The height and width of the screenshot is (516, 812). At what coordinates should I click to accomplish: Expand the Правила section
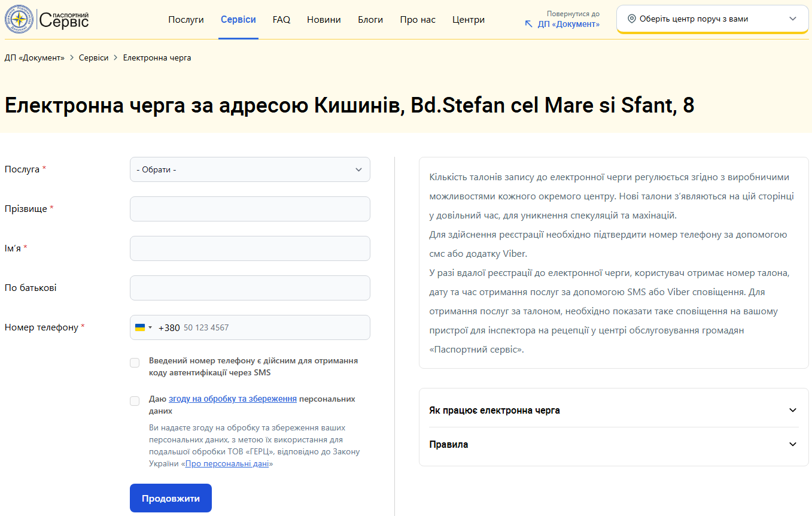click(x=613, y=444)
